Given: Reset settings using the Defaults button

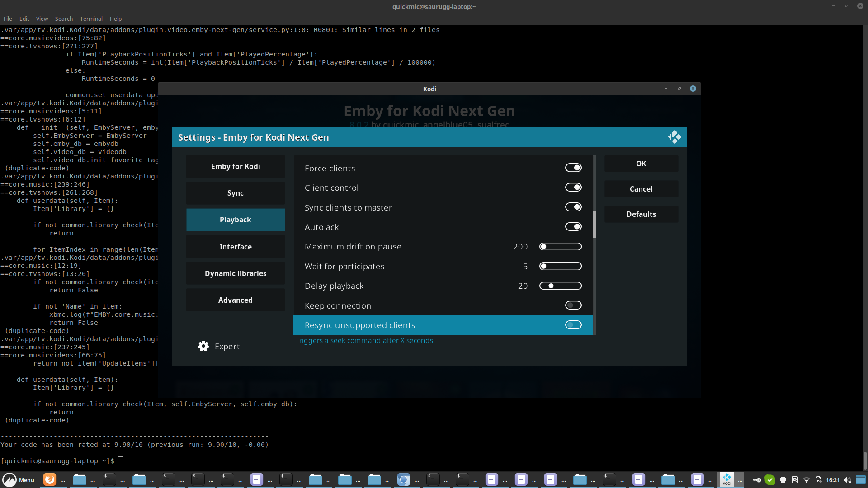Looking at the screenshot, I should pyautogui.click(x=641, y=214).
